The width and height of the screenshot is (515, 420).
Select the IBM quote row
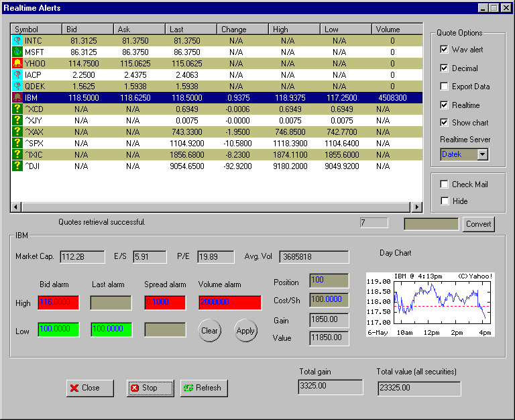217,97
